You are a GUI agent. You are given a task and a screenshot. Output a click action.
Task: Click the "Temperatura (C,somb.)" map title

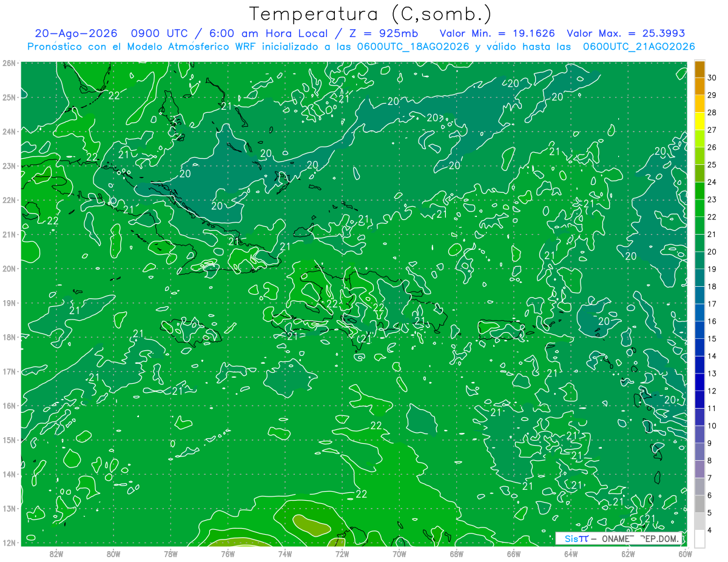click(371, 14)
